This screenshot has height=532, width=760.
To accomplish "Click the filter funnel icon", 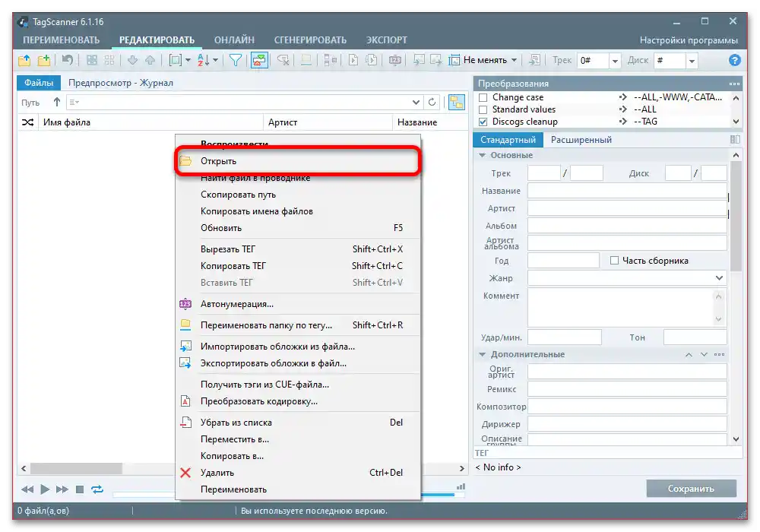I will pyautogui.click(x=236, y=60).
